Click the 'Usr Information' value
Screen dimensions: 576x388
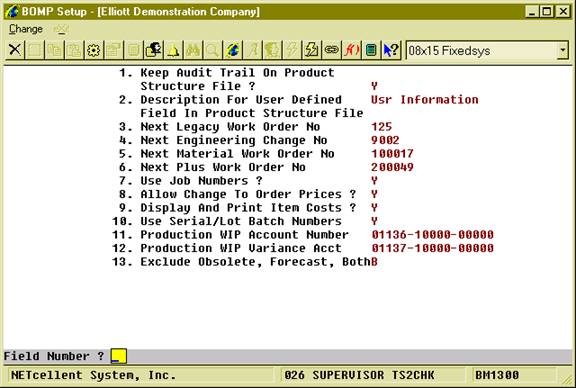coord(425,100)
